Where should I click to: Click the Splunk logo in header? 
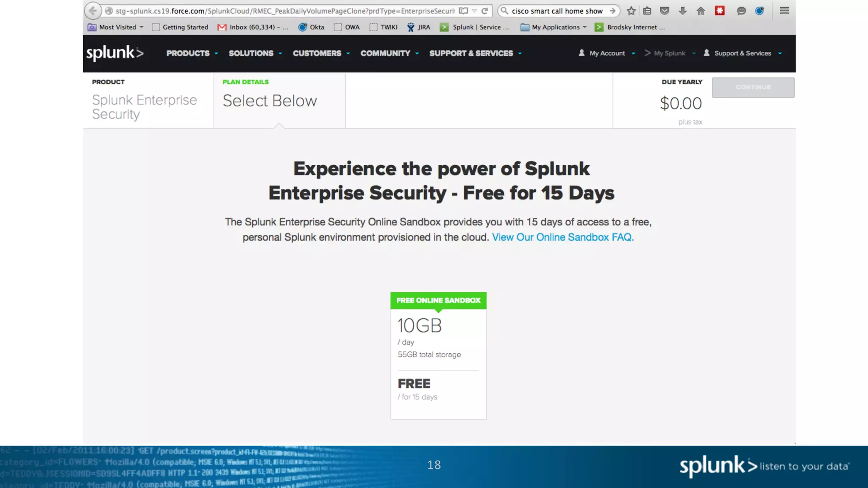[x=115, y=53]
